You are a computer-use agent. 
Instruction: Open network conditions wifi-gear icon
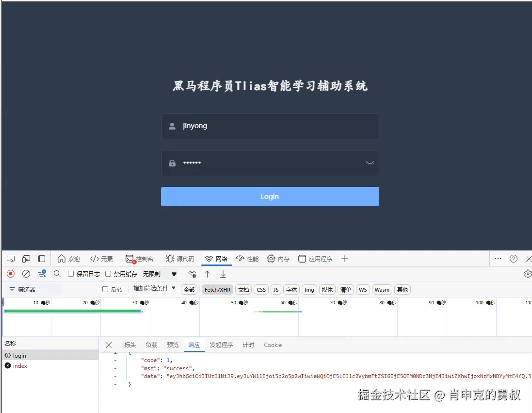[193, 274]
